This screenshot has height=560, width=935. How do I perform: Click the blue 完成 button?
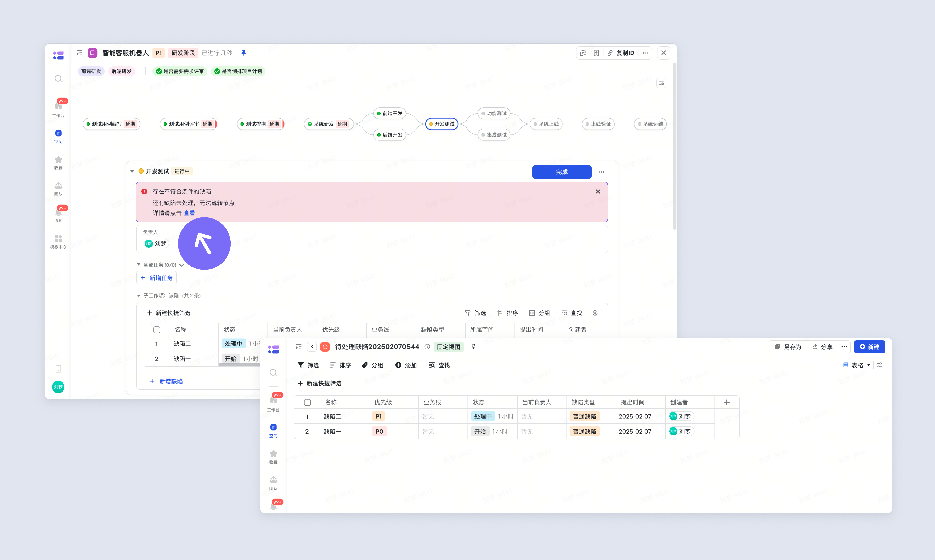(561, 172)
